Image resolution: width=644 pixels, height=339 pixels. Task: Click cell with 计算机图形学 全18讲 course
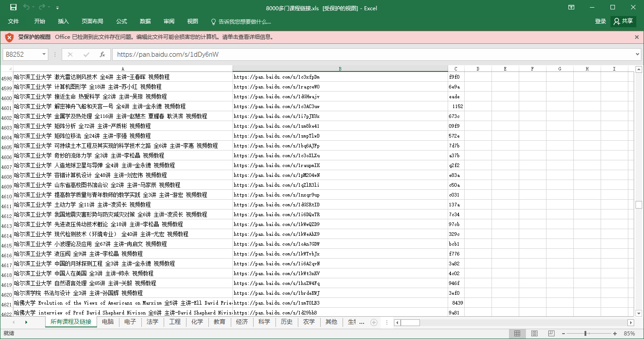[x=123, y=87]
